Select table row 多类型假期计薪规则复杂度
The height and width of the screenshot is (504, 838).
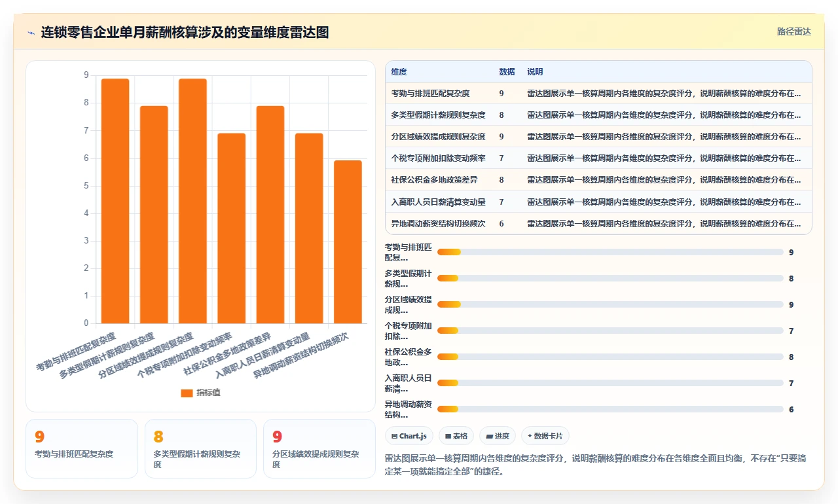pyautogui.click(x=598, y=115)
